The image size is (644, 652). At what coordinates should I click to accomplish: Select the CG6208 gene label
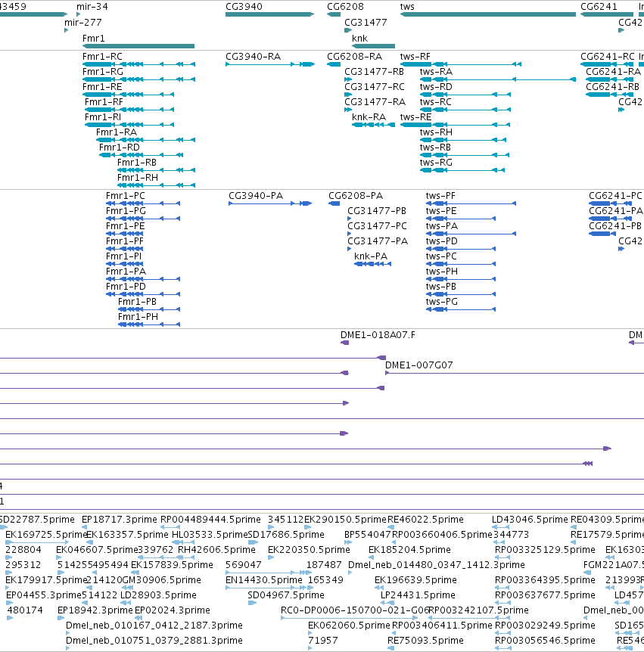click(345, 7)
